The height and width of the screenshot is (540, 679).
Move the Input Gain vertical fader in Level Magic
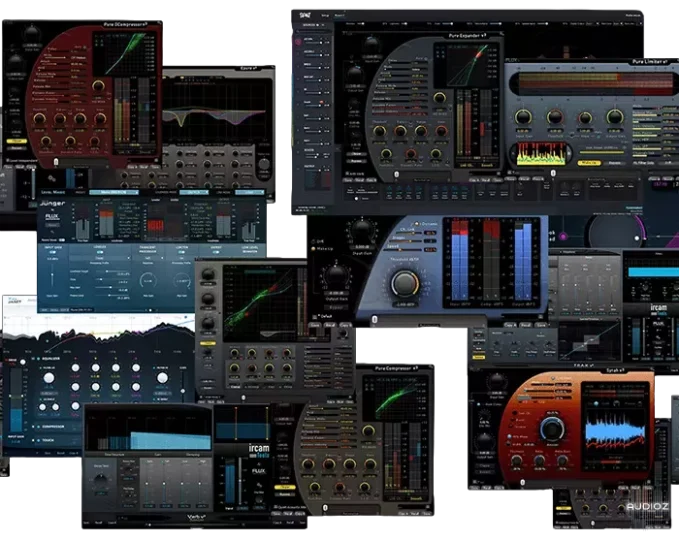[x=52, y=276]
